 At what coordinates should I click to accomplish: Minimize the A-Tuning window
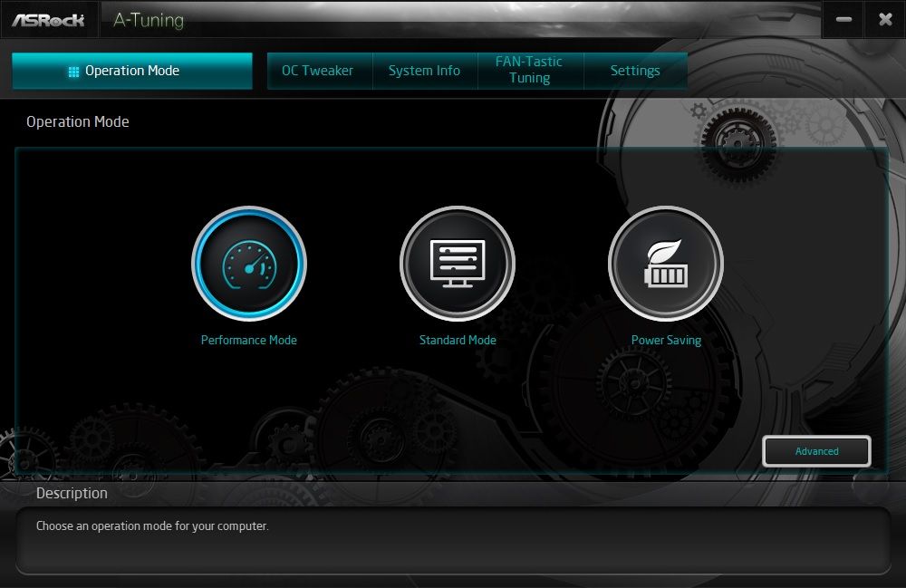point(843,20)
